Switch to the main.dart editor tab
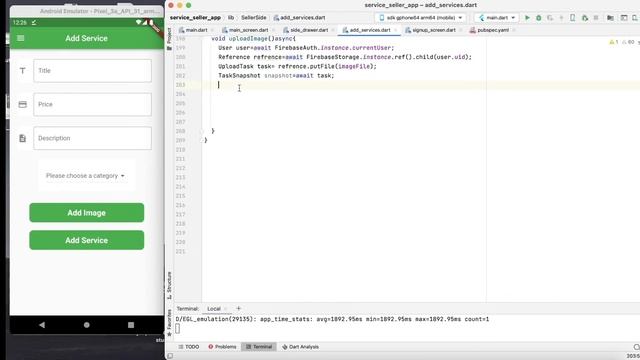This screenshot has width=640, height=360. 193,30
